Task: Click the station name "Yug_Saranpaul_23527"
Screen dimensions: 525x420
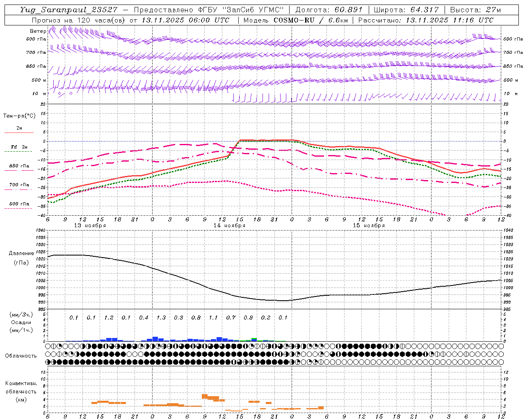Action: 68,10
